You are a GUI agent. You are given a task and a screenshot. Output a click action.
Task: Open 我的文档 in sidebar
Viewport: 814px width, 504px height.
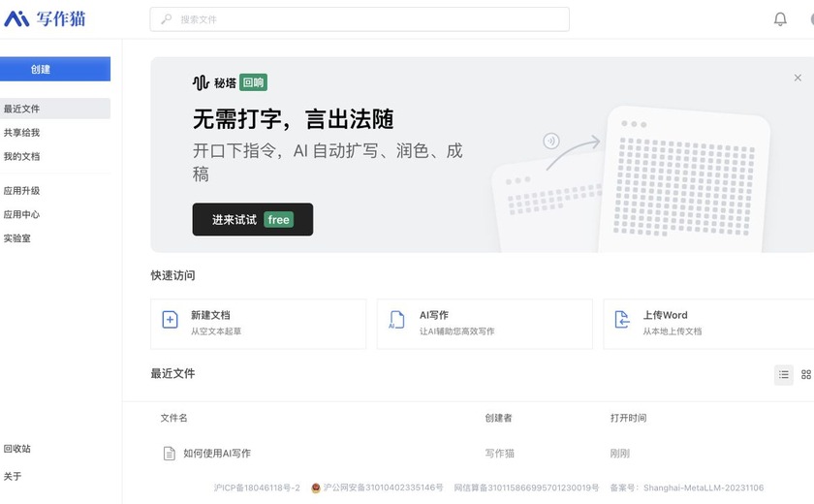tap(21, 156)
